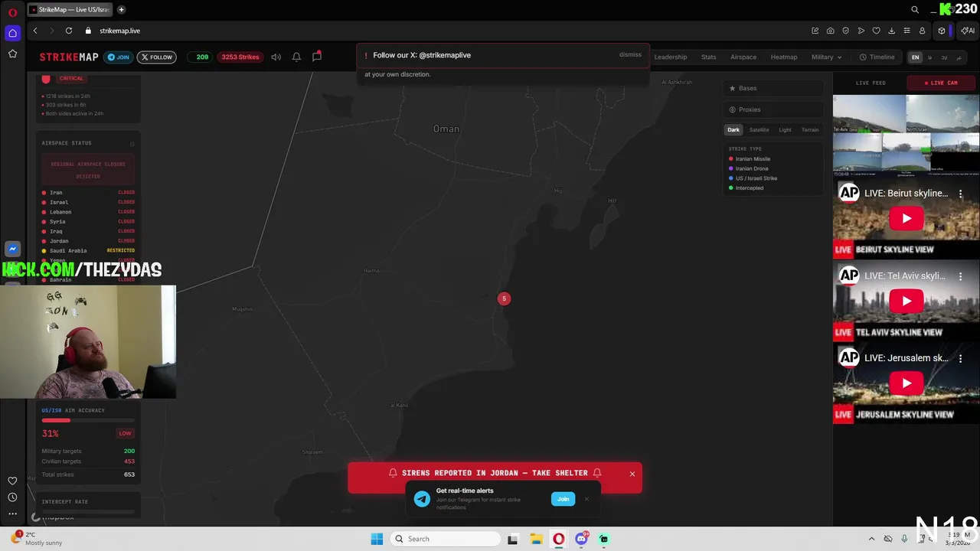
Task: Switch map style to Dark
Action: click(x=733, y=130)
